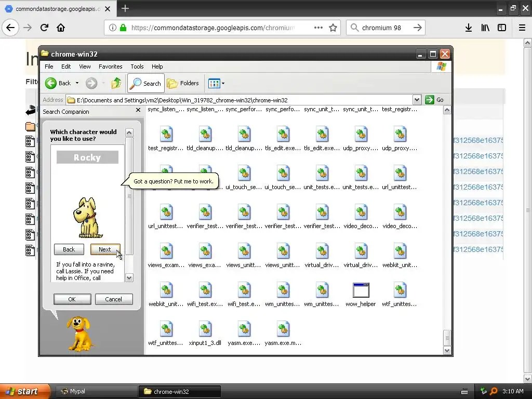Open the browser hamburger menu
Viewport: 532px width, 399px height.
522,28
